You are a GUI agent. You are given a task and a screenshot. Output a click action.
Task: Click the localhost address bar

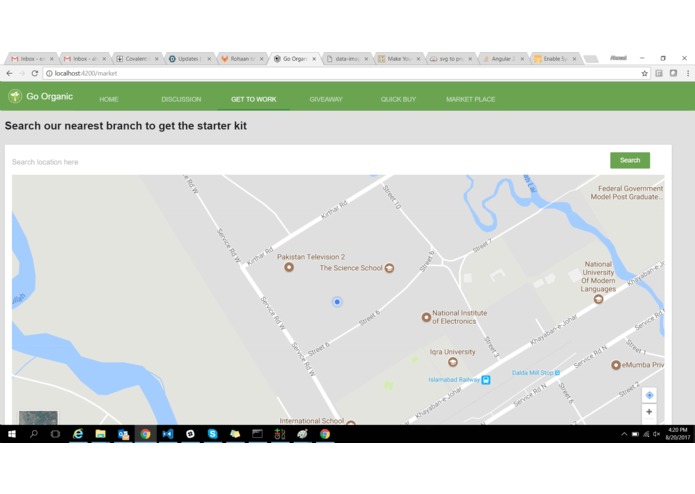tap(341, 73)
